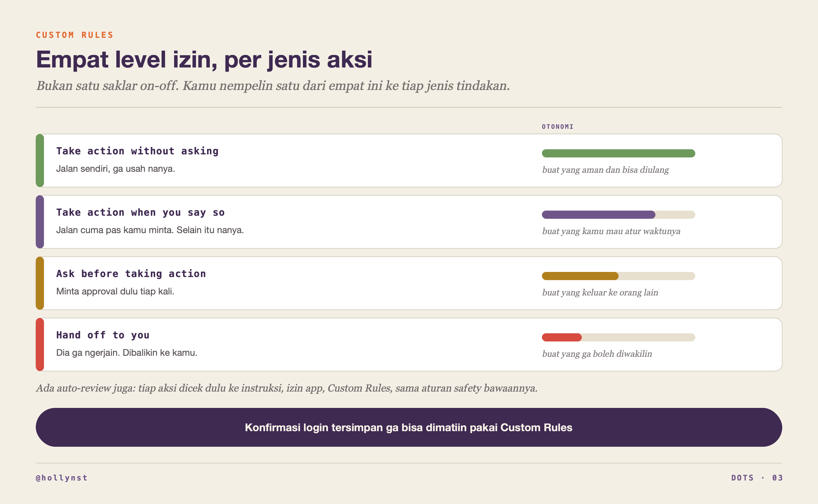
Task: Click the 'Take action without asking' heading
Action: pos(137,151)
